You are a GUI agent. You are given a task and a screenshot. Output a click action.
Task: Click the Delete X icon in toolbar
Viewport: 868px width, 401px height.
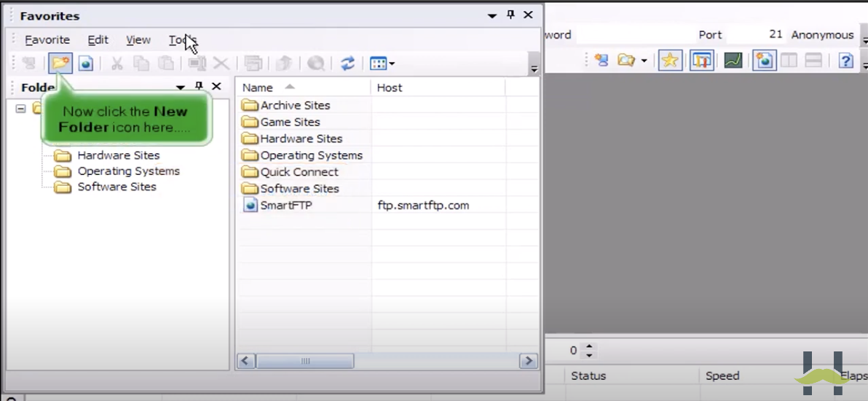point(221,63)
